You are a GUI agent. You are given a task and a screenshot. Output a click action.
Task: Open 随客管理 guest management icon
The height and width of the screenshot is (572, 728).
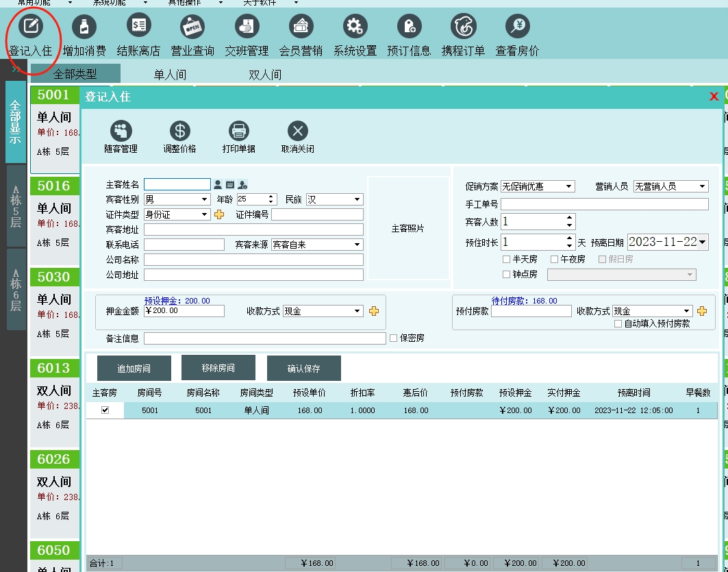[121, 131]
